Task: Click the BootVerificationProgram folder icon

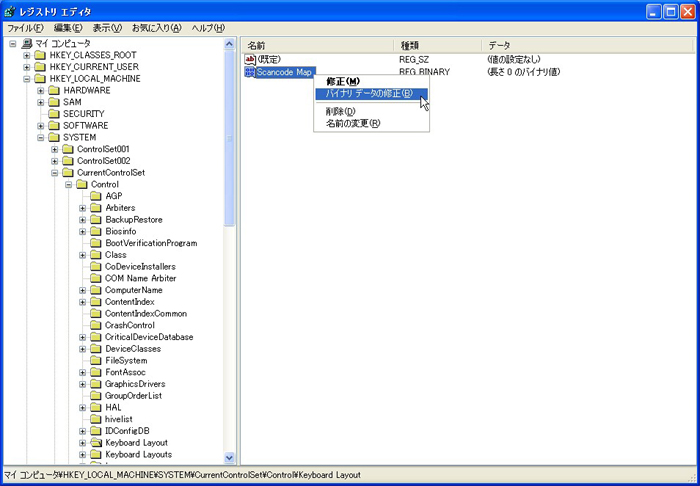Action: (96, 243)
